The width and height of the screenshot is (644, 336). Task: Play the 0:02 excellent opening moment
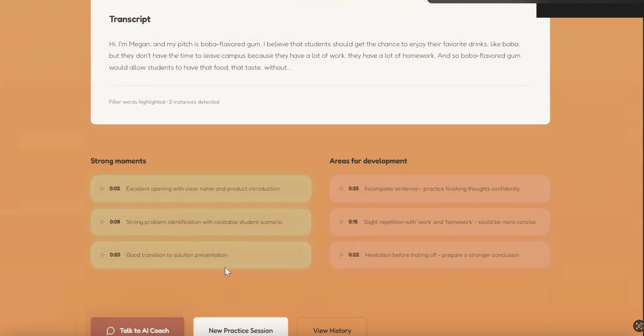(x=102, y=189)
